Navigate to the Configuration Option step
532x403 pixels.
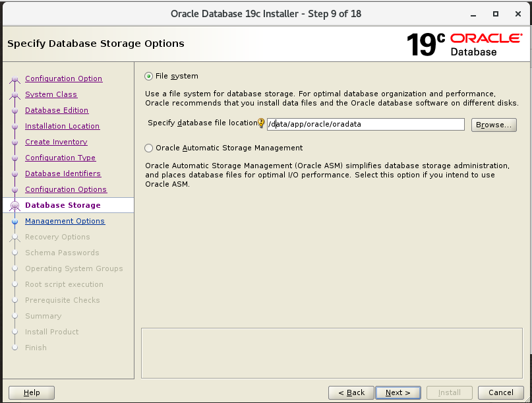(x=64, y=78)
